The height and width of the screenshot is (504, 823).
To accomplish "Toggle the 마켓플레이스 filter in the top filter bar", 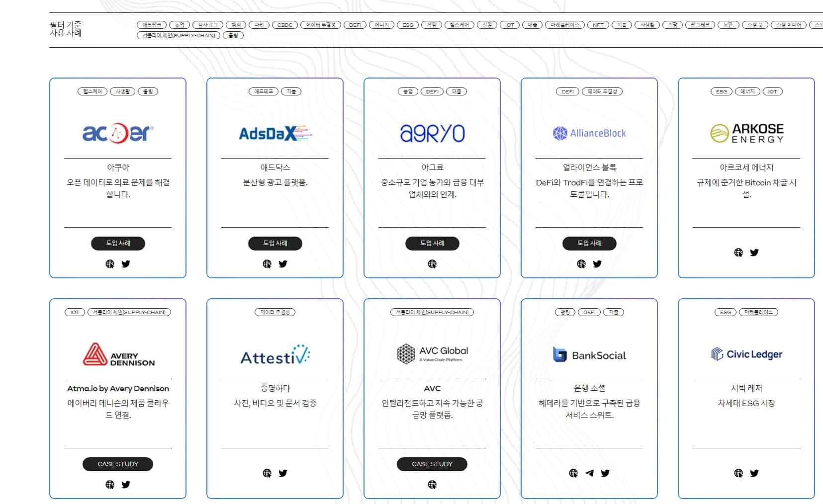I will (565, 25).
